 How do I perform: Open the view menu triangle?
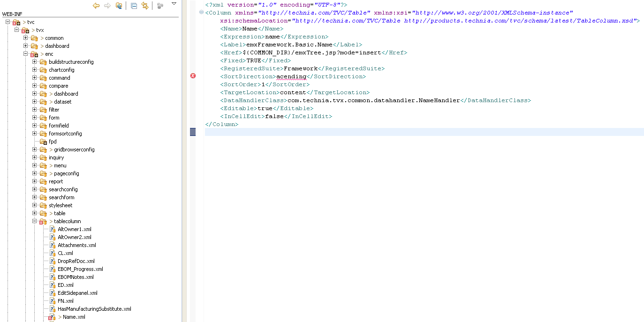174,4
